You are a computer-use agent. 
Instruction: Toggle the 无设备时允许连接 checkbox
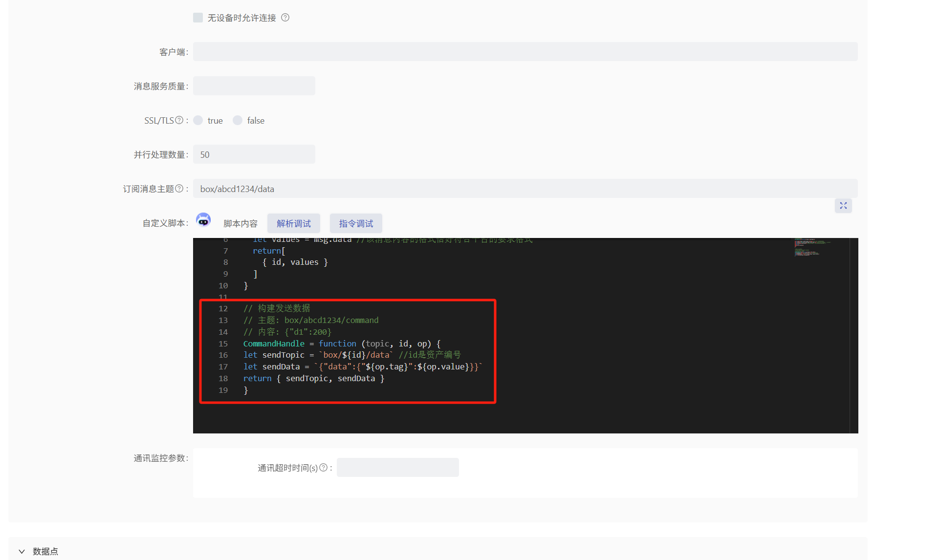click(198, 18)
